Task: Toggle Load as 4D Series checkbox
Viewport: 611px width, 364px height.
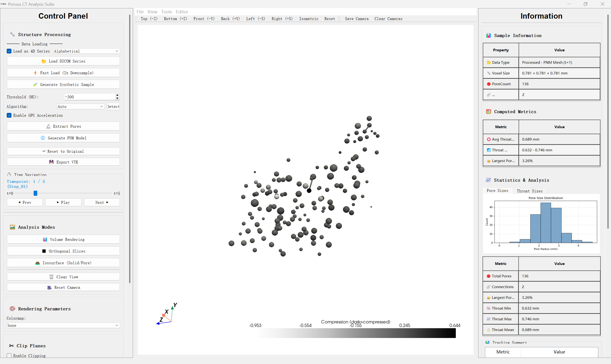Action: click(x=9, y=51)
